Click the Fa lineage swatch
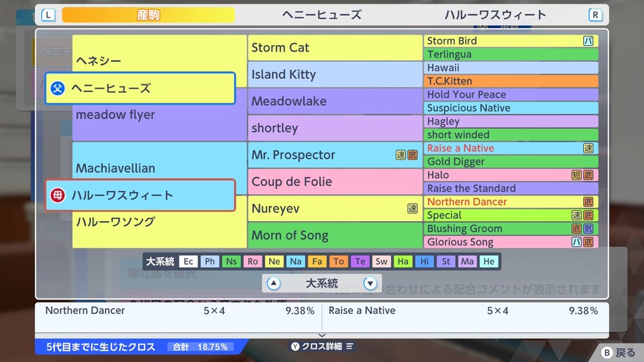 pyautogui.click(x=317, y=261)
